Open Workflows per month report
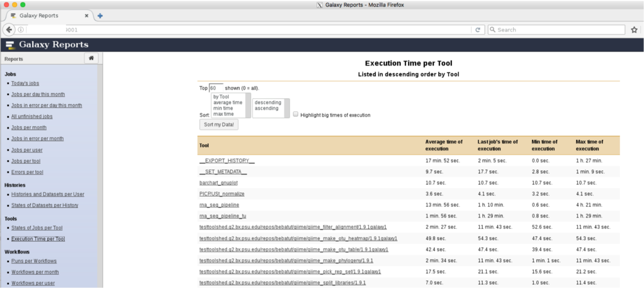The image size is (644, 288). point(35,272)
